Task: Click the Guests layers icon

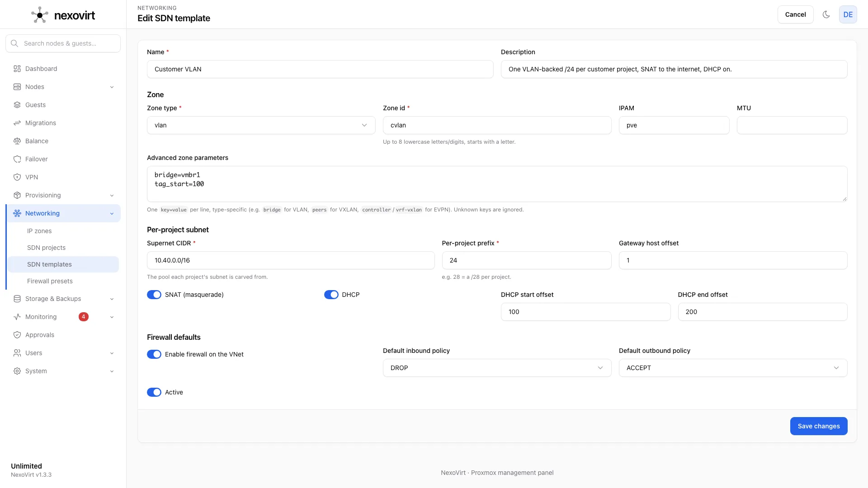Action: click(17, 105)
